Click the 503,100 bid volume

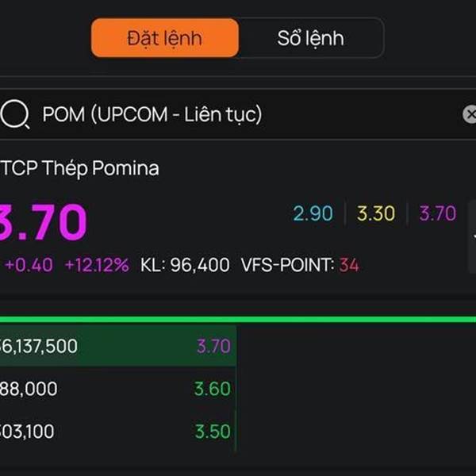(29, 432)
